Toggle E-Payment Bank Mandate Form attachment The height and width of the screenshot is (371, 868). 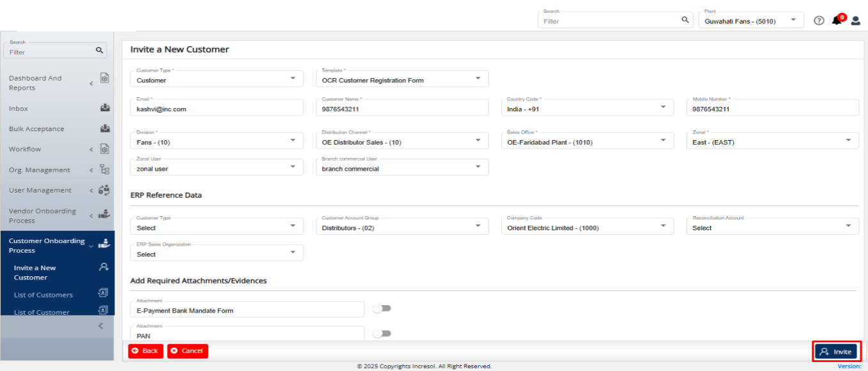pyautogui.click(x=382, y=309)
